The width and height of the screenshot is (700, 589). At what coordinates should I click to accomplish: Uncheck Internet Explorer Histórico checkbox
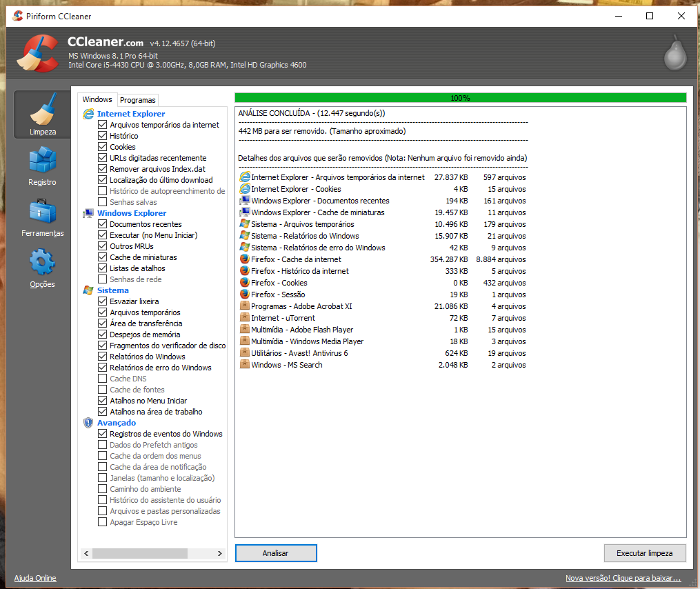click(x=102, y=136)
